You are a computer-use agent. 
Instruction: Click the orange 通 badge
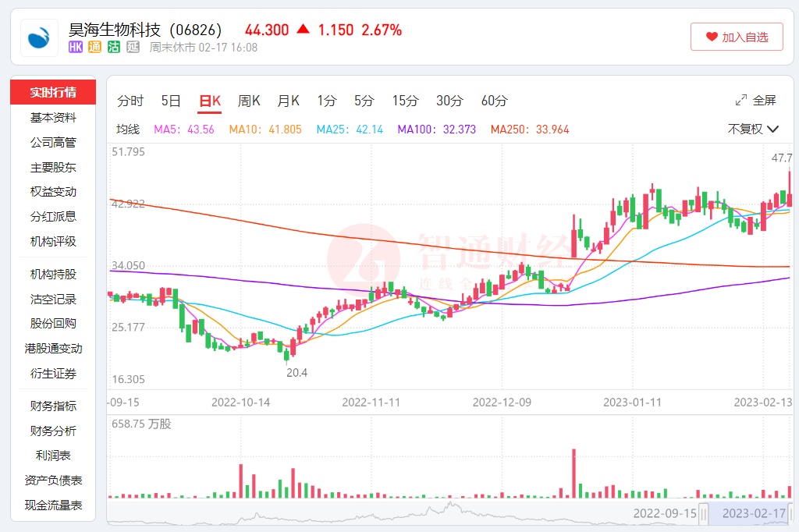[x=94, y=48]
